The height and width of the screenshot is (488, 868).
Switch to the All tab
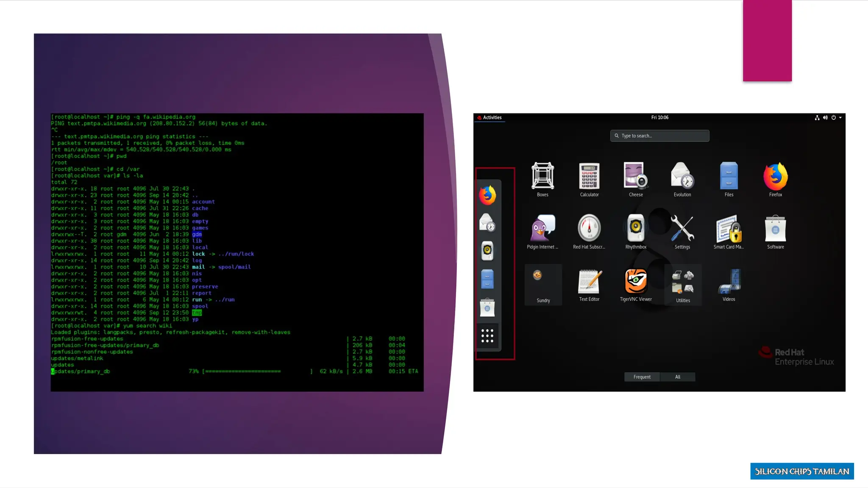click(677, 377)
